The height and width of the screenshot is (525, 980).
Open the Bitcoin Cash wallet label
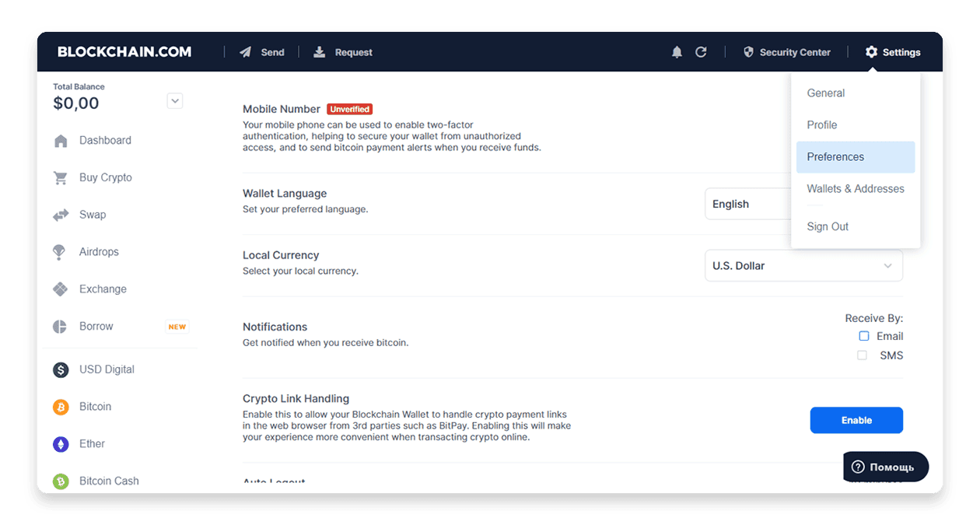[x=109, y=481]
